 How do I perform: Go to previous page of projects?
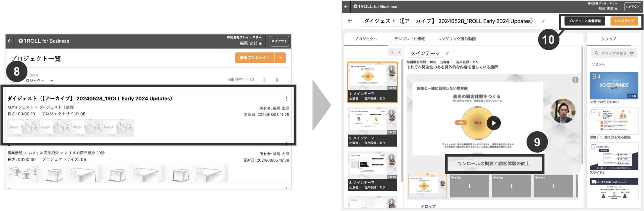pos(264,80)
